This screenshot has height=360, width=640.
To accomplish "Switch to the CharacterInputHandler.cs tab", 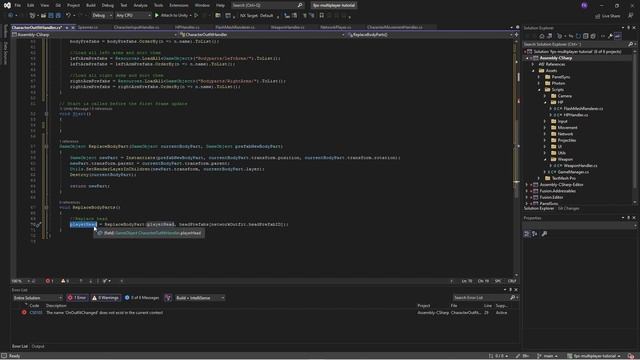I will (136, 27).
